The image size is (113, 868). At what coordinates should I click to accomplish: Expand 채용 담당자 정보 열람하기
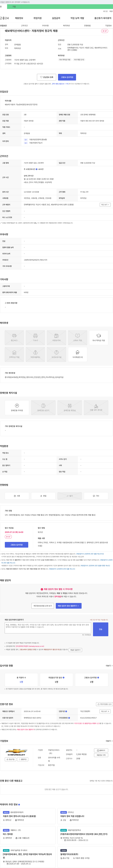click(x=69, y=606)
